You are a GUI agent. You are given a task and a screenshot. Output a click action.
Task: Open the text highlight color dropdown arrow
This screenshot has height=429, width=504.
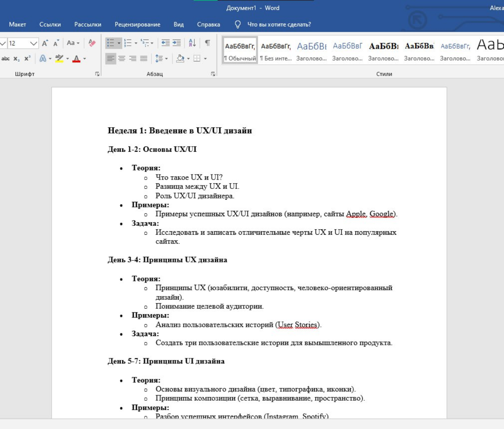pos(68,58)
